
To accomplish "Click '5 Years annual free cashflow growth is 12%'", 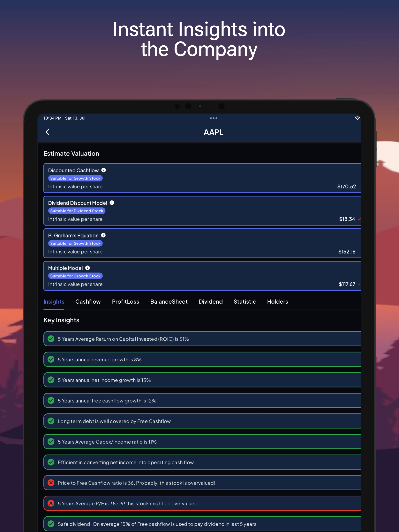I will coord(107,401).
